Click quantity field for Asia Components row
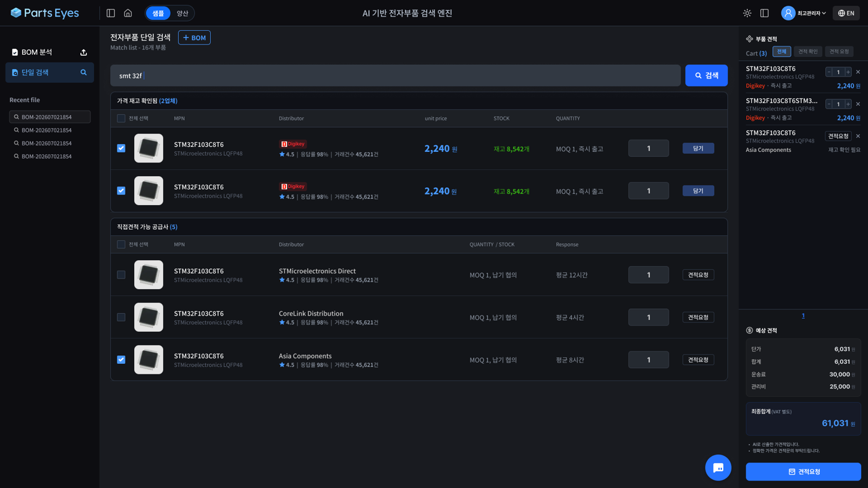 (x=649, y=360)
